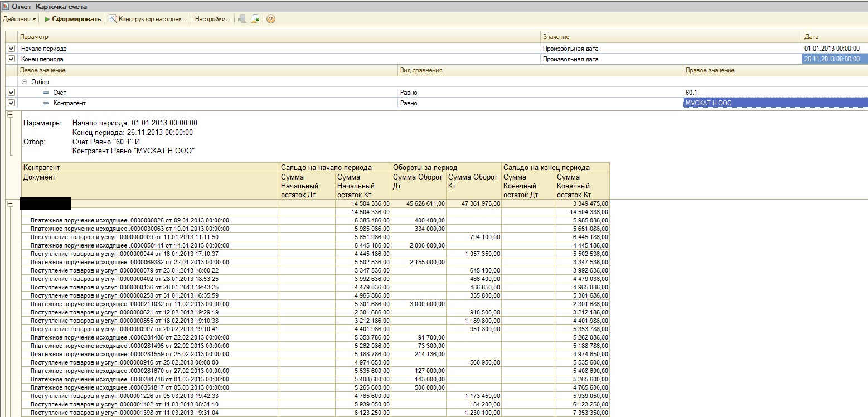
Task: Open Конструктор настроек wizard icon
Action: 113,19
